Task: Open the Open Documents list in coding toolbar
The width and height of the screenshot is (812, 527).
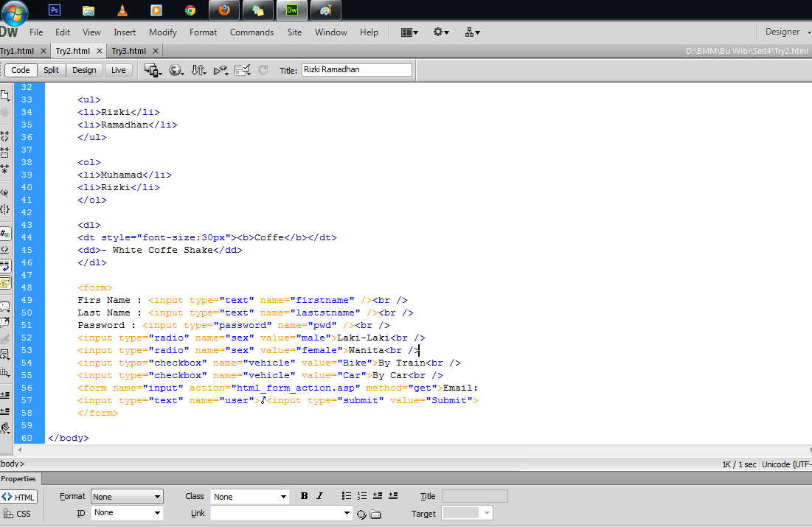Action: 4,95
